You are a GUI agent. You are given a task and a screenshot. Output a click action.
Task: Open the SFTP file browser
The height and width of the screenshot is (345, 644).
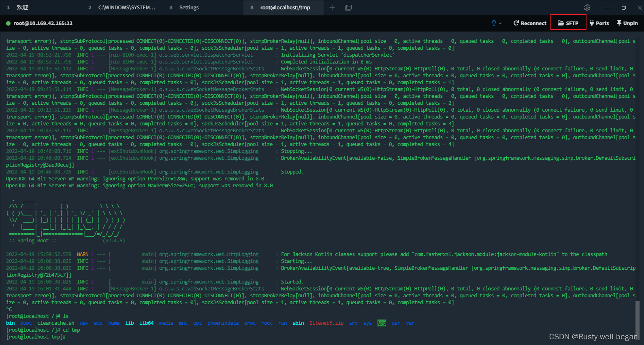568,23
